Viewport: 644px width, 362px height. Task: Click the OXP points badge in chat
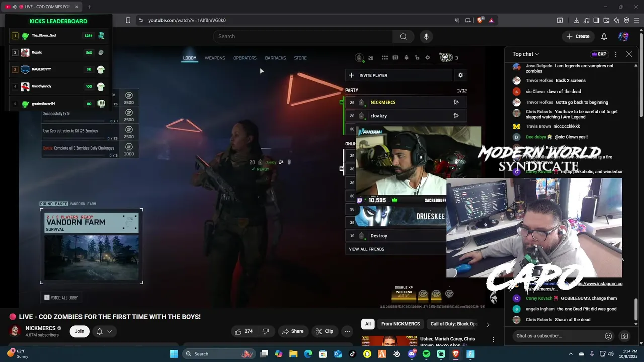point(599,54)
